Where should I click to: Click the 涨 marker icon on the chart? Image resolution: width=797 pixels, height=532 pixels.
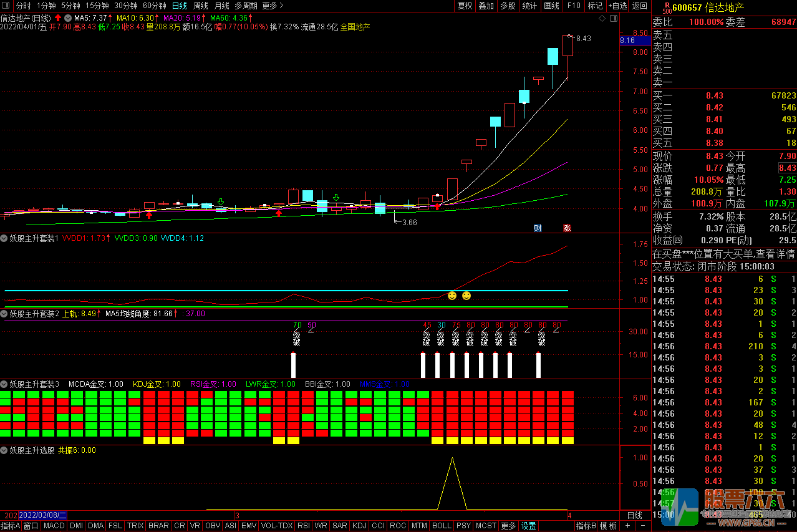(568, 228)
